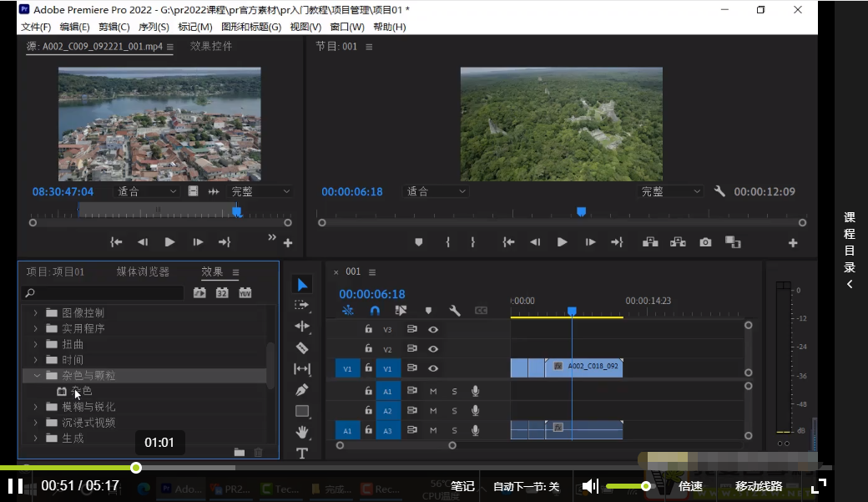Image resolution: width=868 pixels, height=502 pixels.
Task: Mute the A1 audio track
Action: pyautogui.click(x=433, y=391)
